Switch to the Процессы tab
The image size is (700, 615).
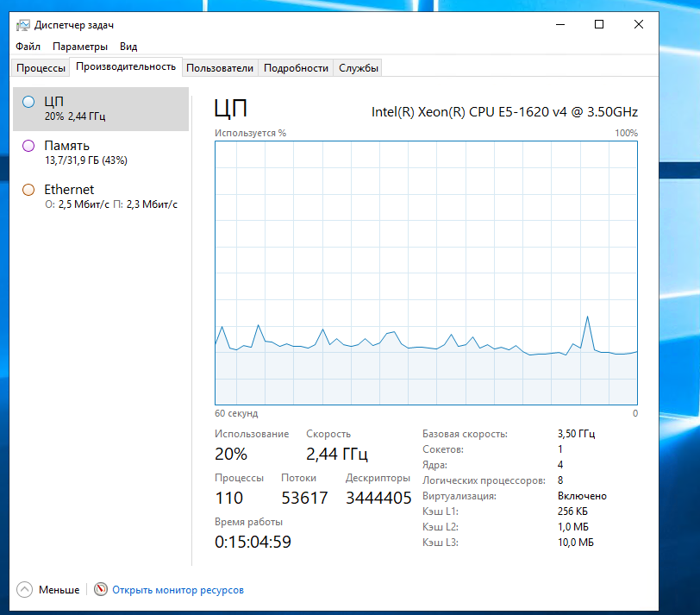pyautogui.click(x=41, y=68)
